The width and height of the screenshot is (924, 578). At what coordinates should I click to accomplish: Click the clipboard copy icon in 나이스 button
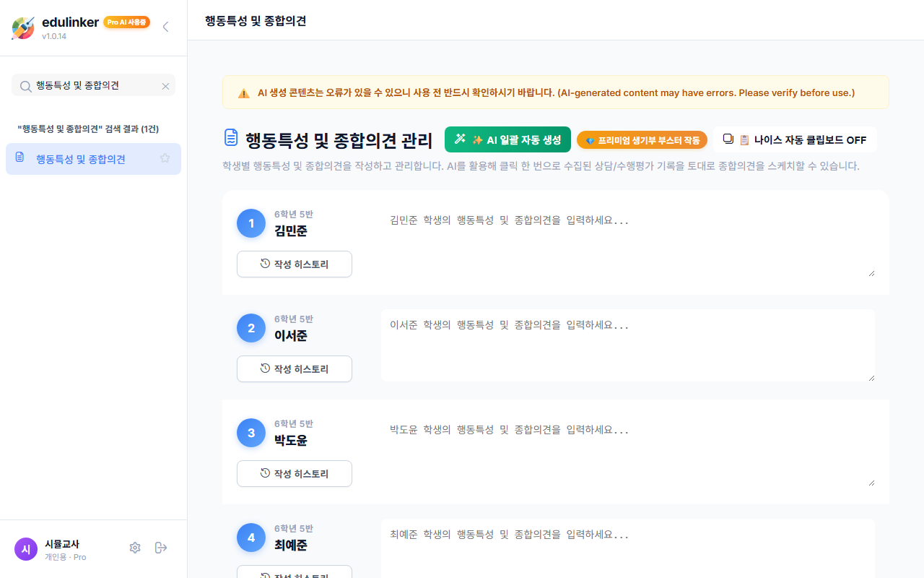pos(728,139)
